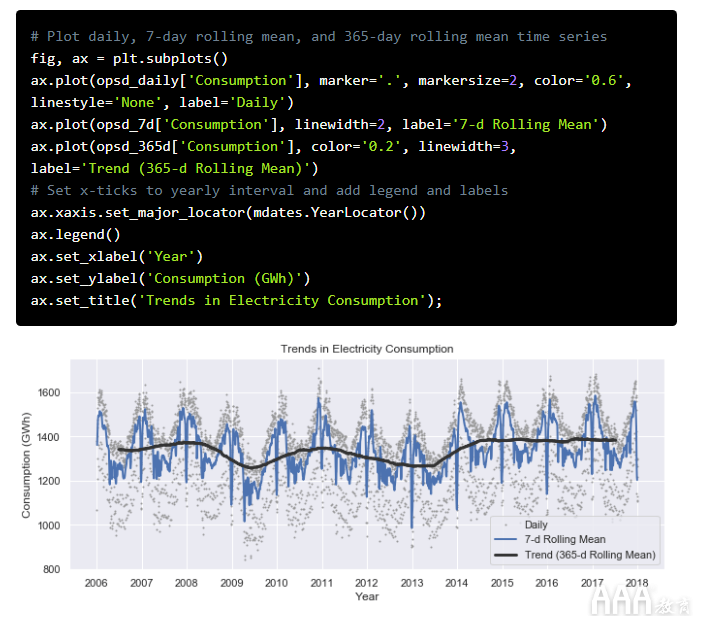This screenshot has height=621, width=701.
Task: Click the y-axis tick label 1400
Action: click(x=49, y=437)
